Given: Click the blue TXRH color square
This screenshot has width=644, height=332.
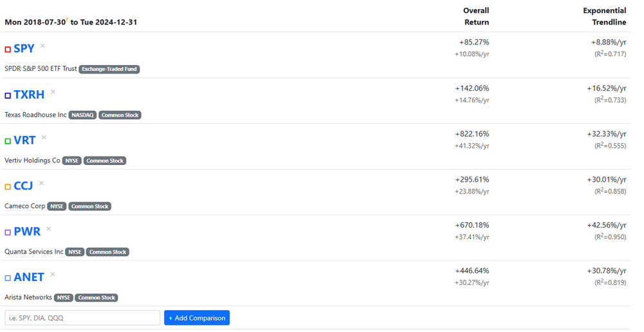Looking at the screenshot, I should (x=8, y=95).
